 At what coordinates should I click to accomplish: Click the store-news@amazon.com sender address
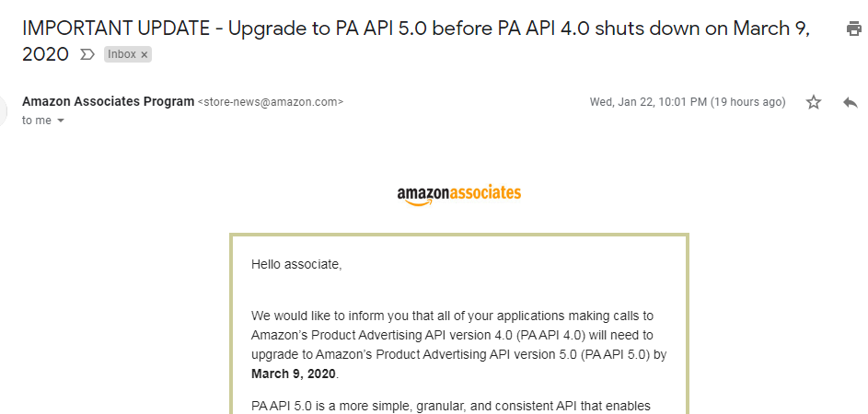(x=271, y=102)
